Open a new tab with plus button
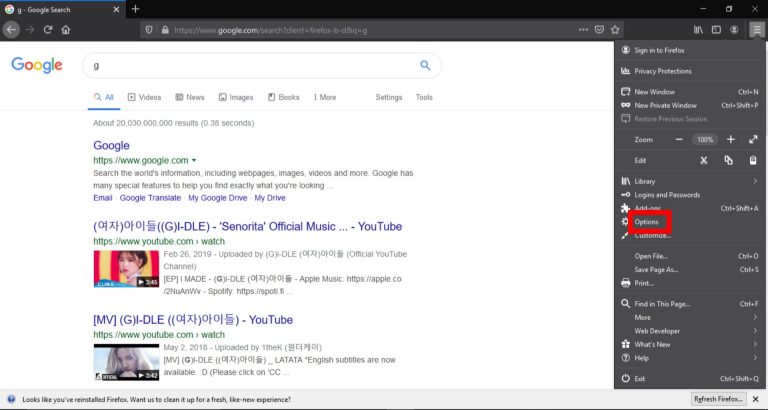Viewport: 768px width, 410px height. pyautogui.click(x=136, y=9)
